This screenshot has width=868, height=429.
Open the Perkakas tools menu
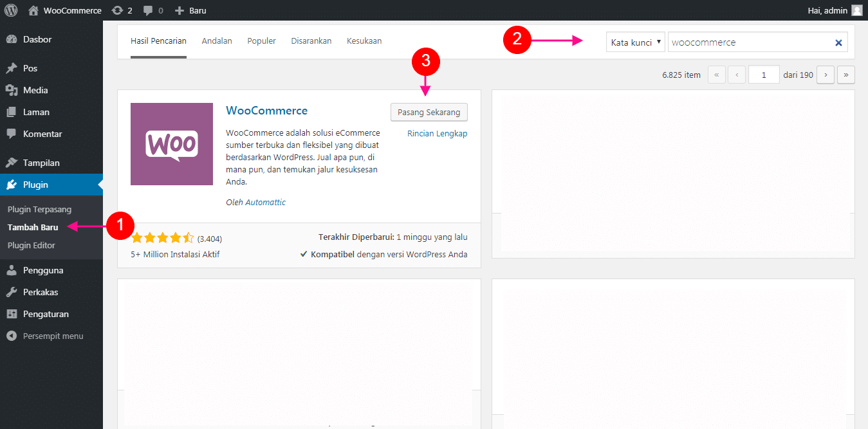pos(51,292)
